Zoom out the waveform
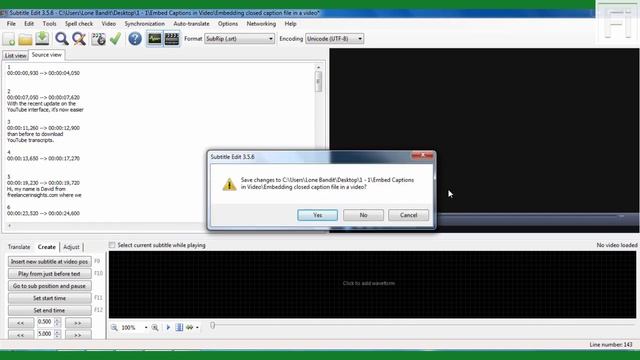 click(x=114, y=327)
